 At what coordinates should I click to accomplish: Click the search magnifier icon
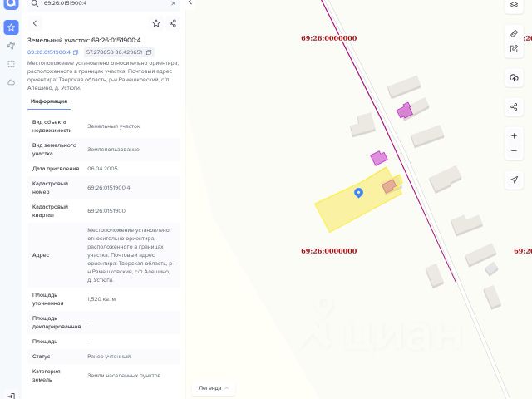click(35, 3)
